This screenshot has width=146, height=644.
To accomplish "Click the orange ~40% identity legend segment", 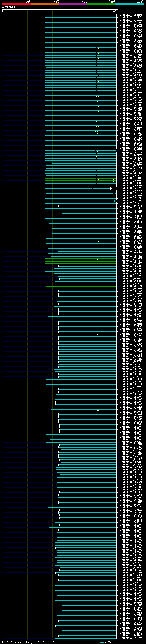I will tap(45, 4).
